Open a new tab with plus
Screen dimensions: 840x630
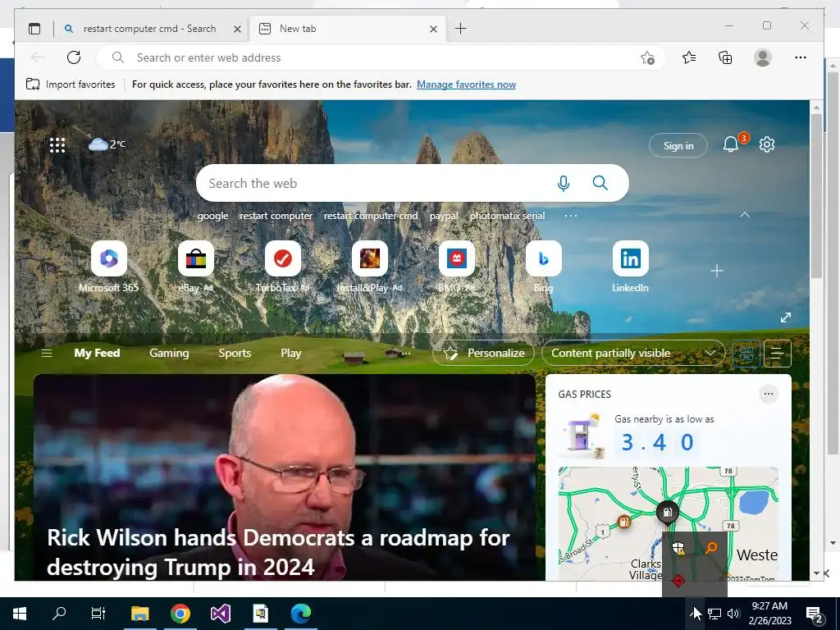click(460, 29)
